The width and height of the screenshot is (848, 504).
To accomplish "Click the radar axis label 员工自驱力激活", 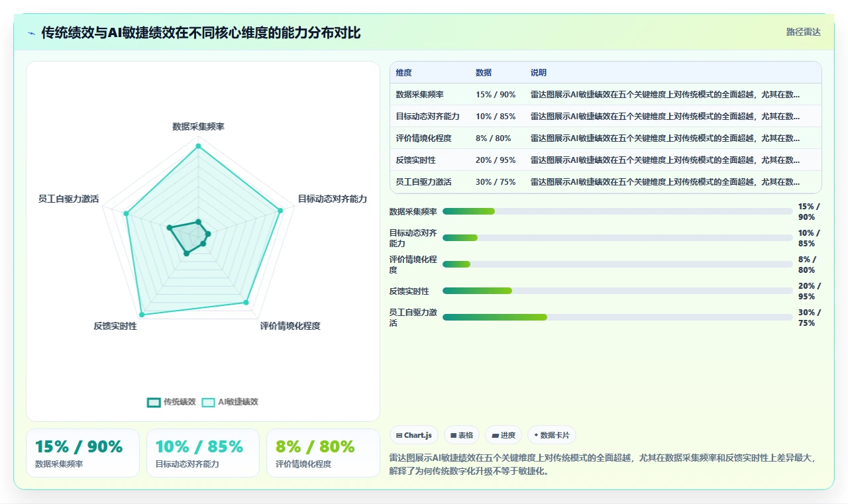I will (69, 199).
